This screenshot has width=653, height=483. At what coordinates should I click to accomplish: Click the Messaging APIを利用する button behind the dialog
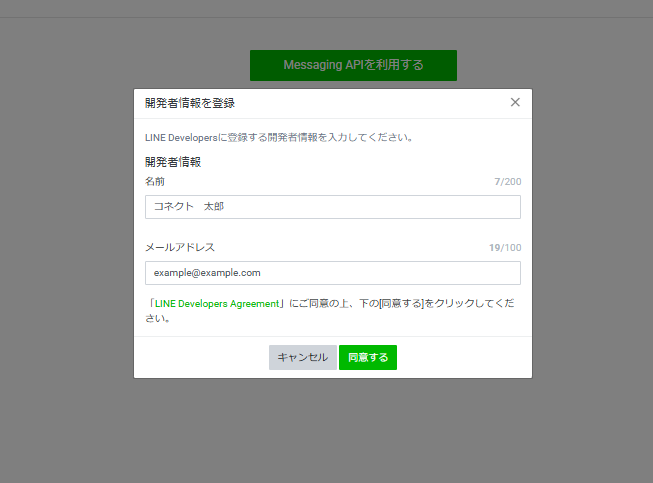tap(353, 65)
